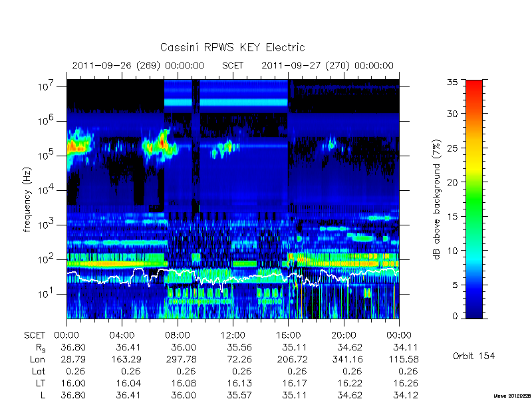Screen dimensions: 532x399
Task: Click the L value '34.12'
Action: click(x=406, y=395)
